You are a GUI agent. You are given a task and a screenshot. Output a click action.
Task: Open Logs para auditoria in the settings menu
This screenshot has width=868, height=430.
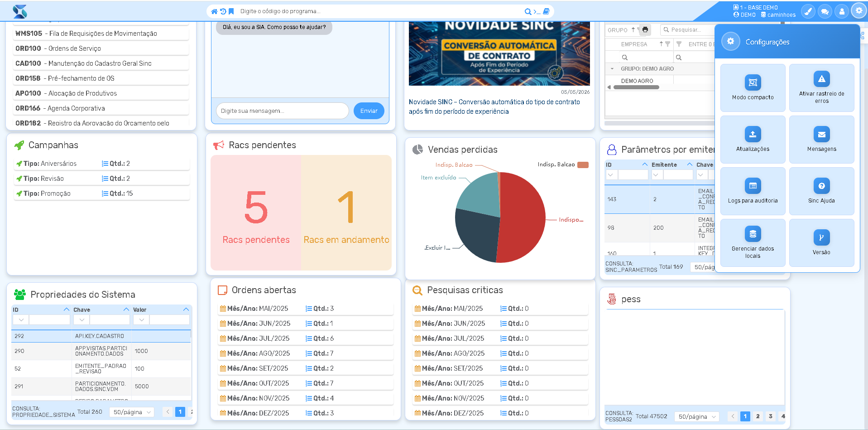[x=753, y=191]
